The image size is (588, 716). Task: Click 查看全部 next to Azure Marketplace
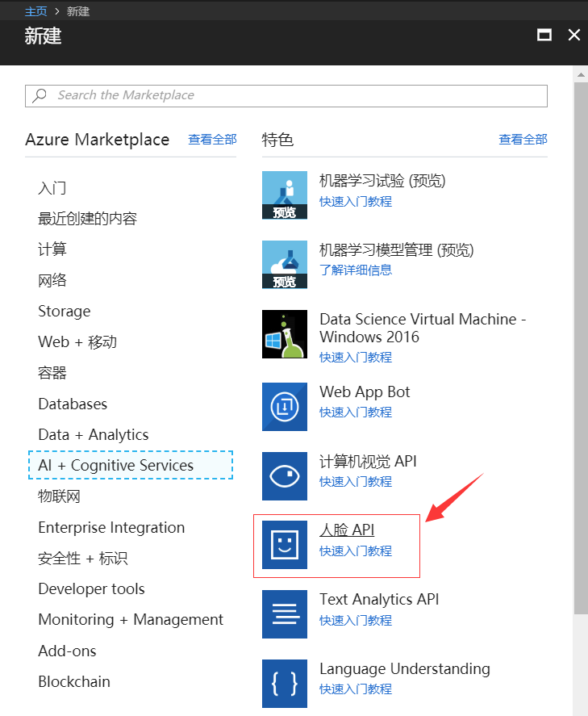coord(212,140)
